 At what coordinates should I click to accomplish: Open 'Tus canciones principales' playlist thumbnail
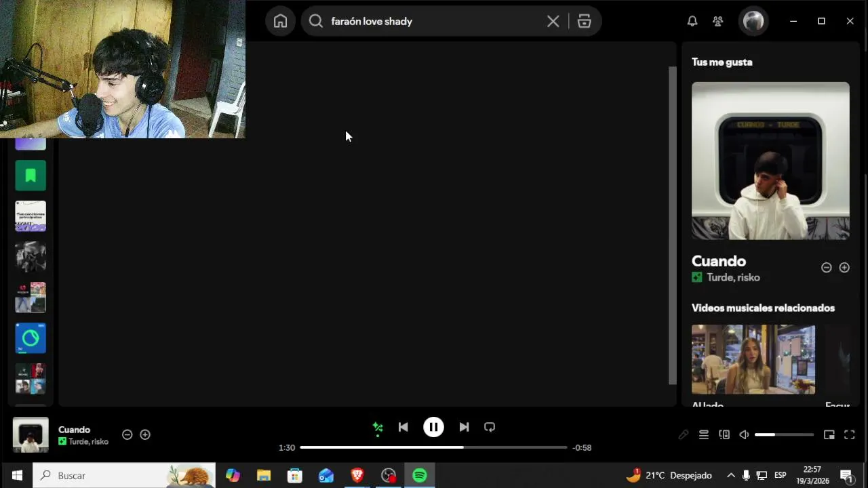[31, 216]
